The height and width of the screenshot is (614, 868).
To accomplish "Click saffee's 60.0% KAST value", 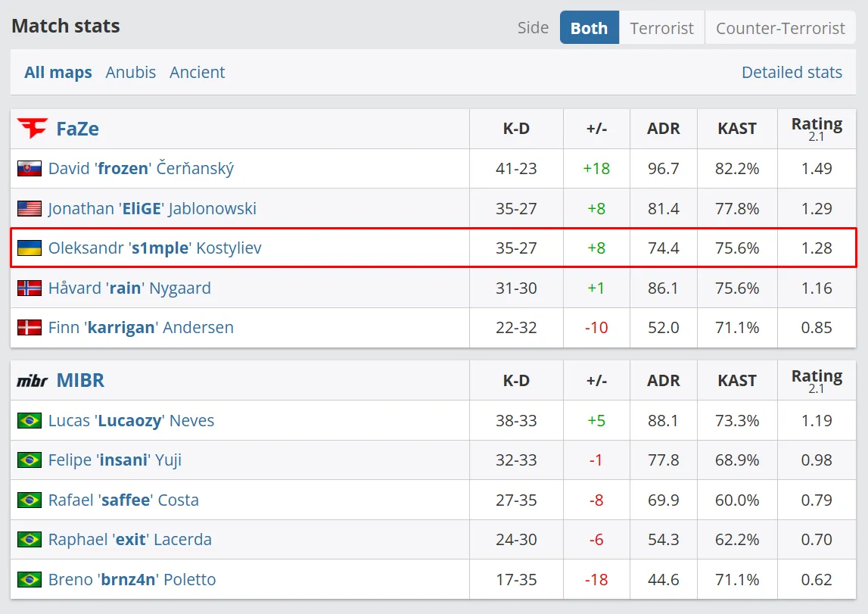I will 737,500.
